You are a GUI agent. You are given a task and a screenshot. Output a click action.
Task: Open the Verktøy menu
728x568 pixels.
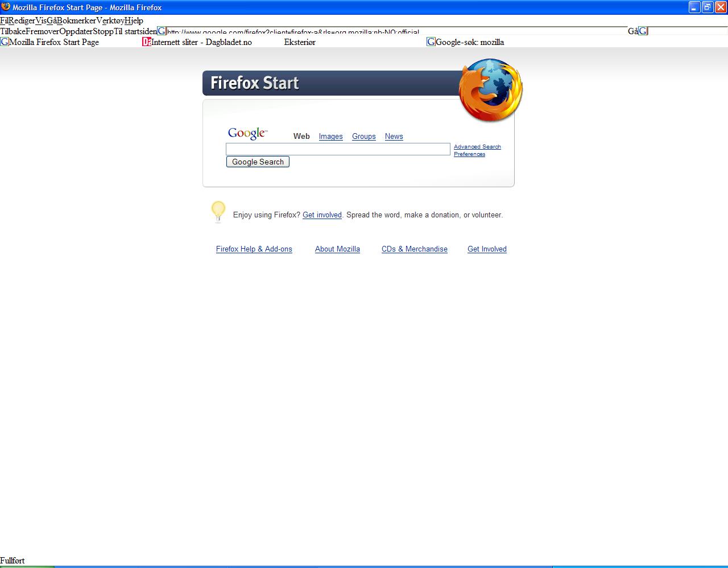(x=110, y=20)
